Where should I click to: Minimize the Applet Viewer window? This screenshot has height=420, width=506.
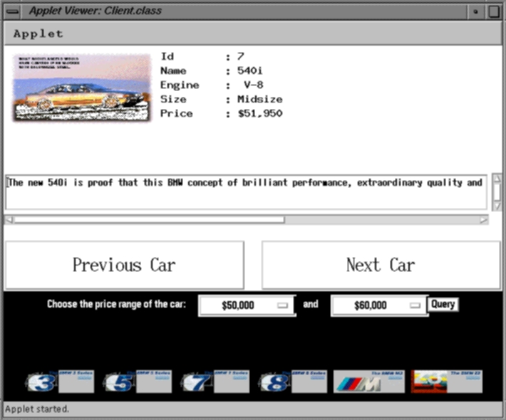(x=475, y=11)
